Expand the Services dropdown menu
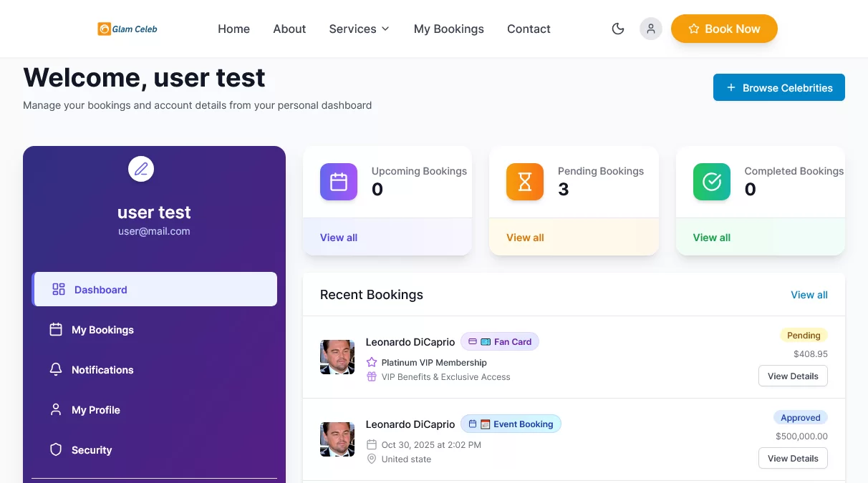This screenshot has width=868, height=483. coord(359,29)
